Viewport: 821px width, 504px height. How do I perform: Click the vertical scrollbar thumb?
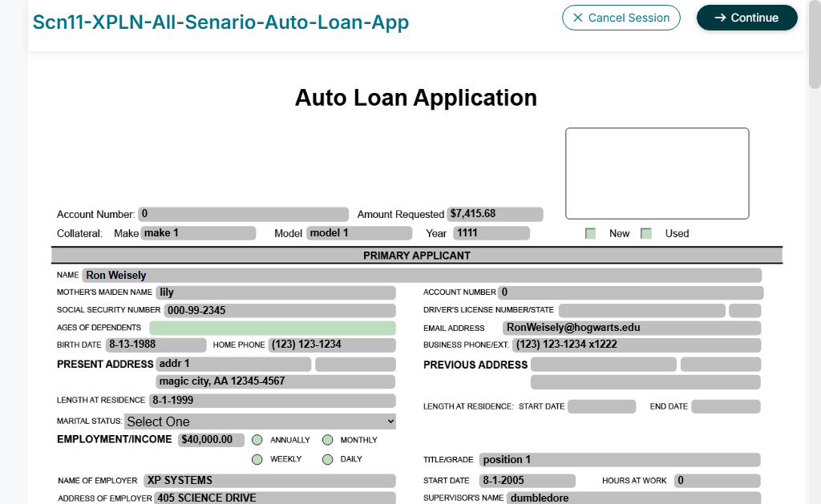click(815, 45)
